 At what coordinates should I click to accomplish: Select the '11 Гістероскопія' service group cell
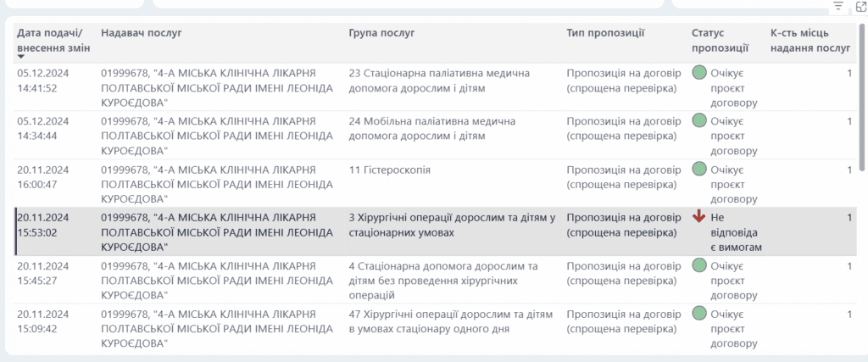click(x=389, y=170)
